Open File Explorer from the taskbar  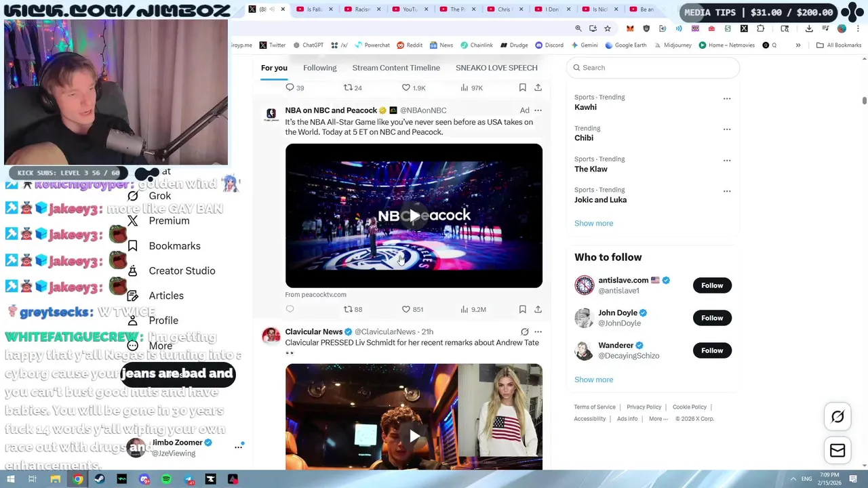click(56, 479)
